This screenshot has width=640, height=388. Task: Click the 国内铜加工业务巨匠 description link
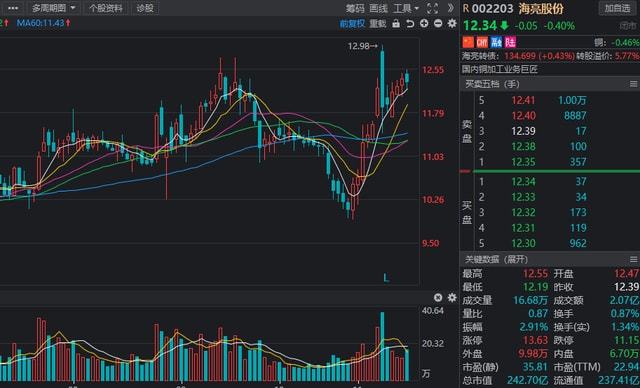pyautogui.click(x=500, y=69)
